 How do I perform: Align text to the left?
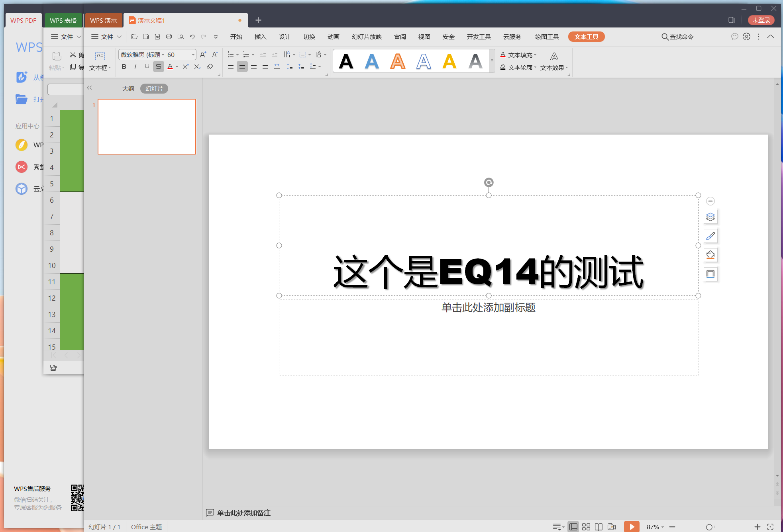click(x=230, y=67)
